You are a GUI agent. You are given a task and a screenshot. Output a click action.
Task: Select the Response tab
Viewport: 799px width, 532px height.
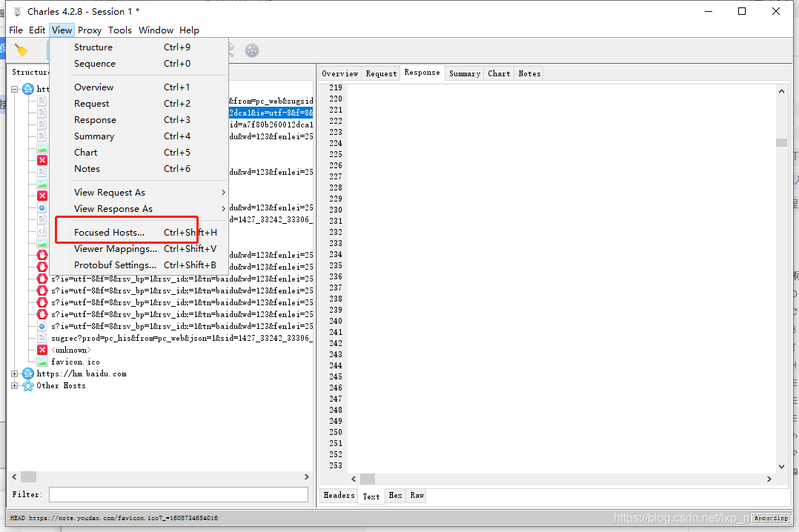pyautogui.click(x=422, y=73)
